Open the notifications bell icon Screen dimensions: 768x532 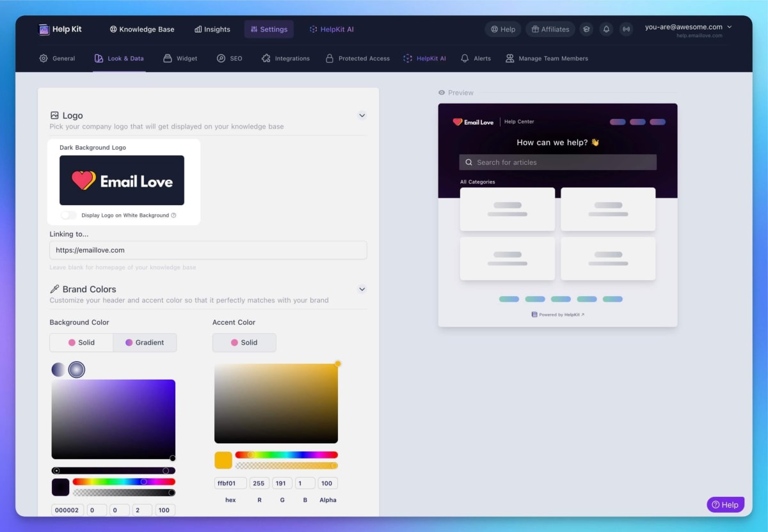(x=607, y=29)
